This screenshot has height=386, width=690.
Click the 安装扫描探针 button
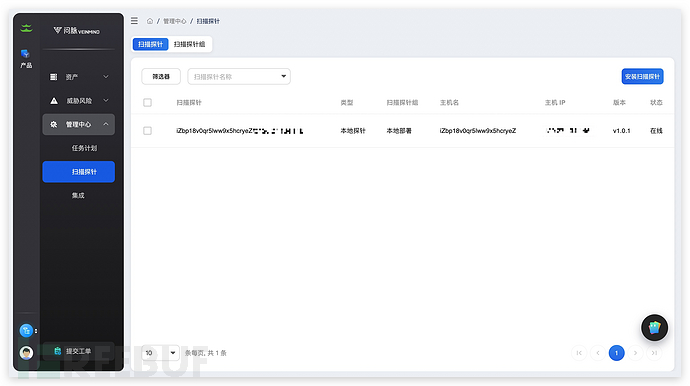[642, 77]
